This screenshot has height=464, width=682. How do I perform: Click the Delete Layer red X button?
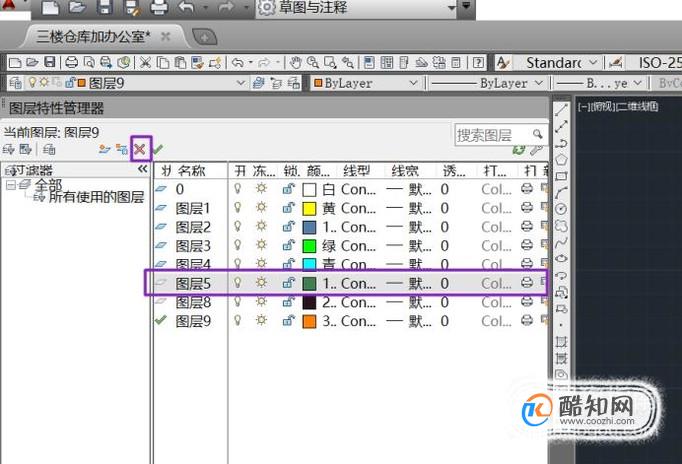pos(140,149)
